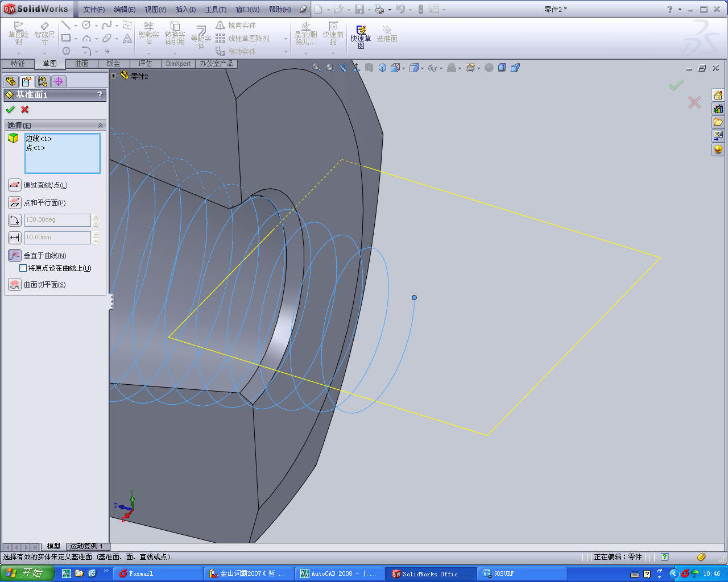Click the 曲面切平面 button
This screenshot has height=582, width=728.
(15, 285)
